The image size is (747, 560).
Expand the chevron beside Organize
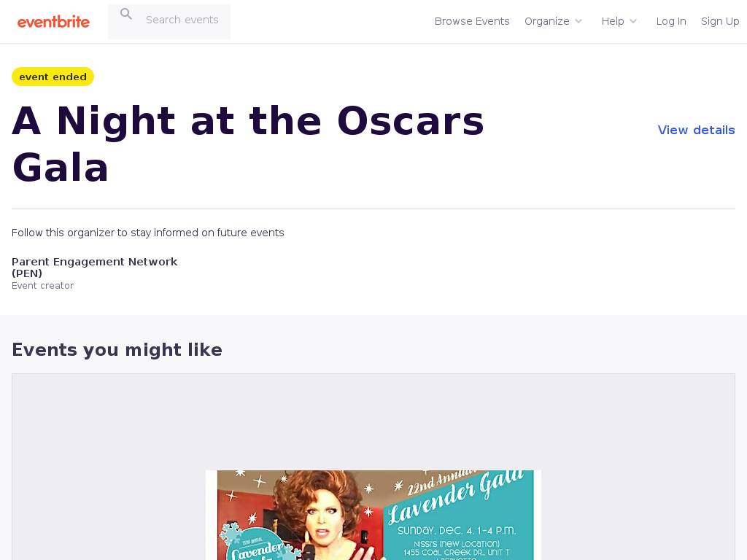click(x=578, y=21)
